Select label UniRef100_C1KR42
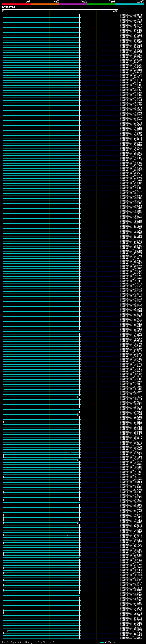Screen dimensions: 146x644 131,419
